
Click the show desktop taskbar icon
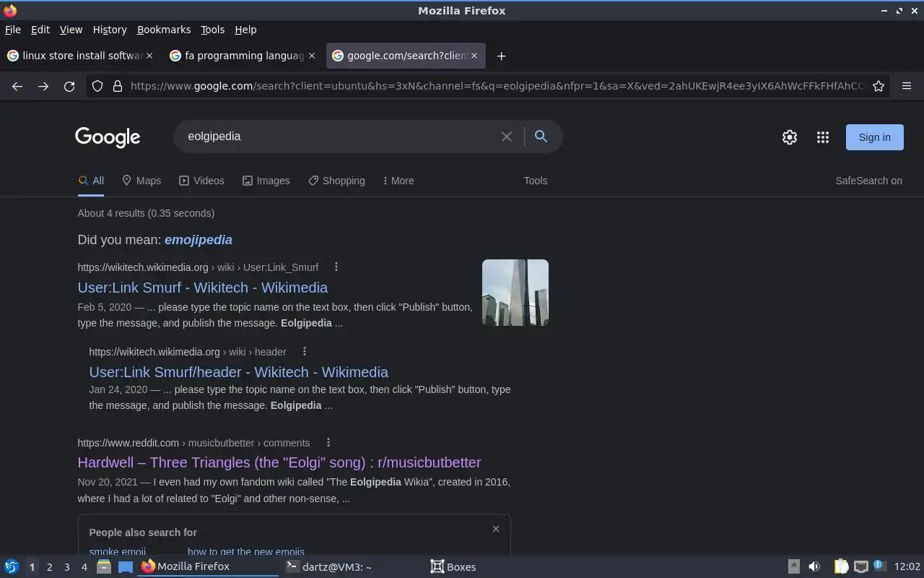pos(126,567)
